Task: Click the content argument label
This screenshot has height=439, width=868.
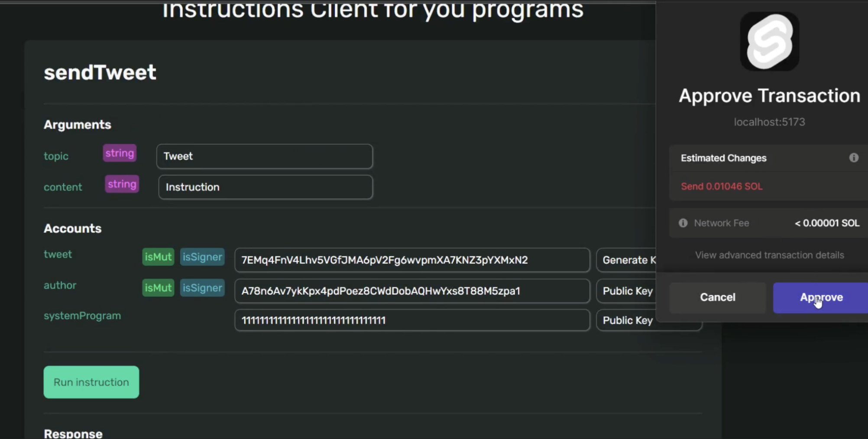Action: click(x=63, y=187)
